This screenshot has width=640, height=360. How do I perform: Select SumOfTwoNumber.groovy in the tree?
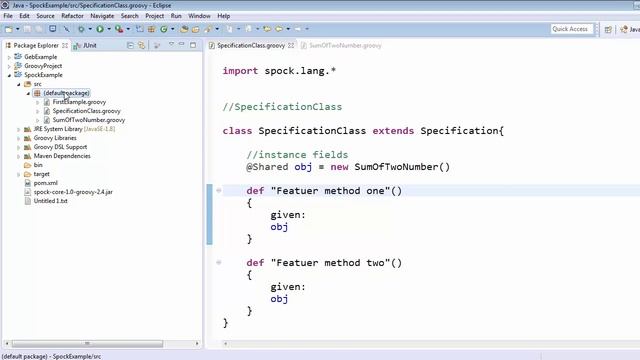[89, 120]
